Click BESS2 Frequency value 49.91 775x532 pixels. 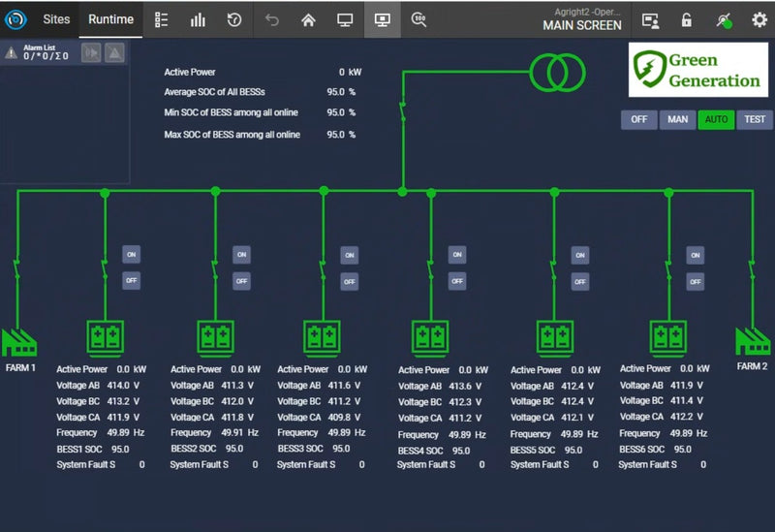click(232, 432)
